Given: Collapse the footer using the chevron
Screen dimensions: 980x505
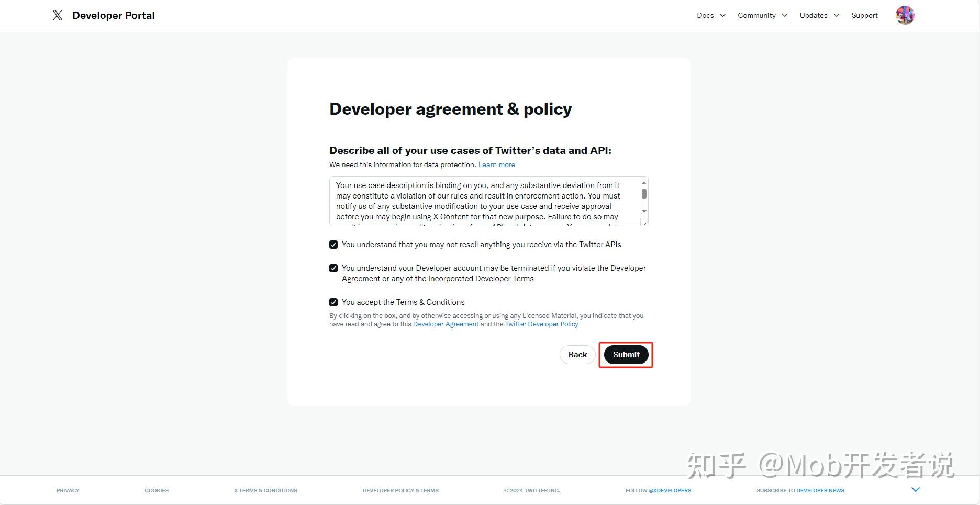Looking at the screenshot, I should 915,489.
